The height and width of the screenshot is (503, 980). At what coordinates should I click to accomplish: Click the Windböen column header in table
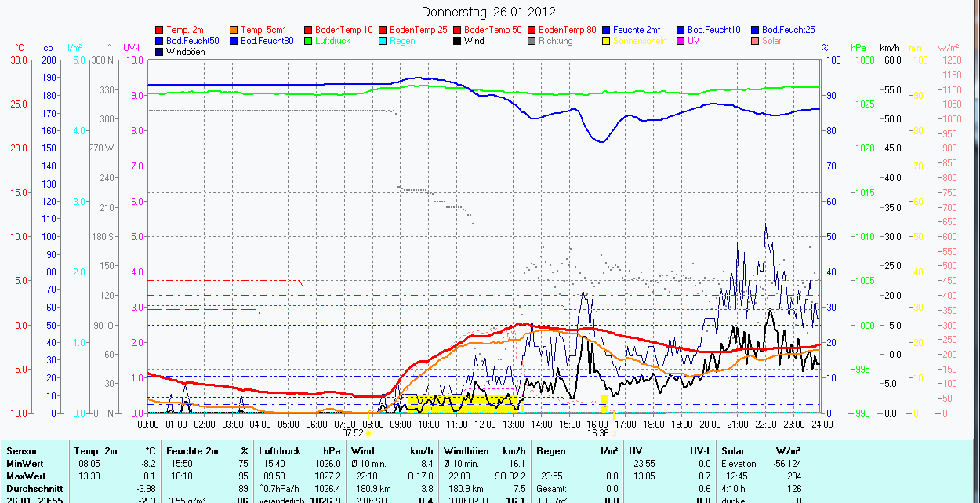(466, 451)
